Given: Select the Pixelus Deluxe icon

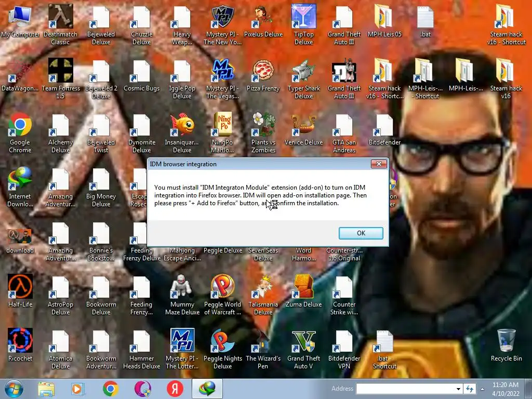Looking at the screenshot, I should [x=263, y=21].
